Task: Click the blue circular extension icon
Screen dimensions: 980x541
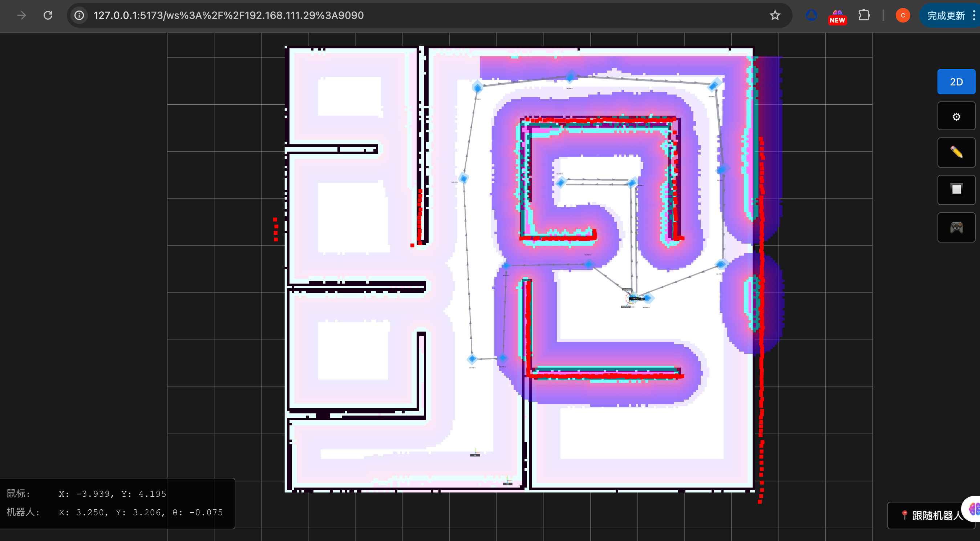Action: tap(811, 15)
